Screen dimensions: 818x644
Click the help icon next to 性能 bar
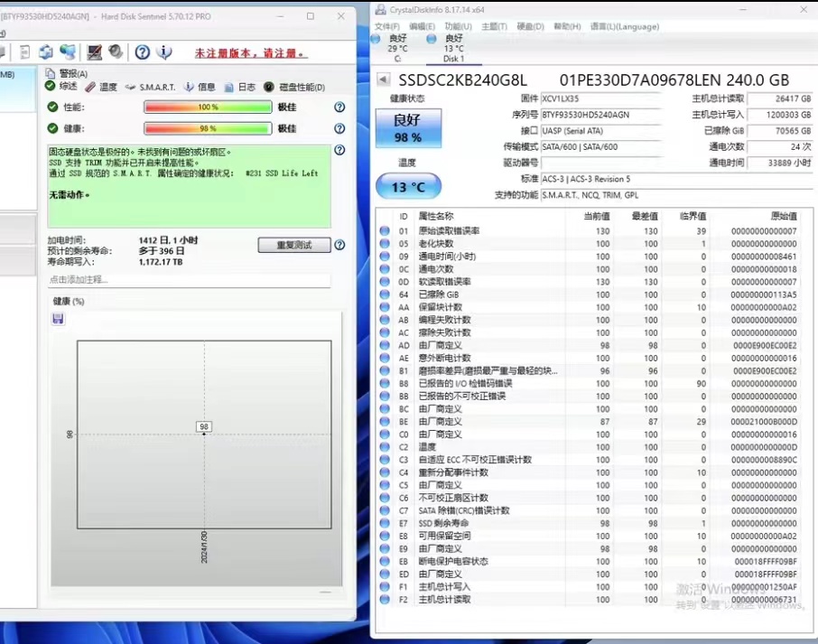tap(339, 107)
